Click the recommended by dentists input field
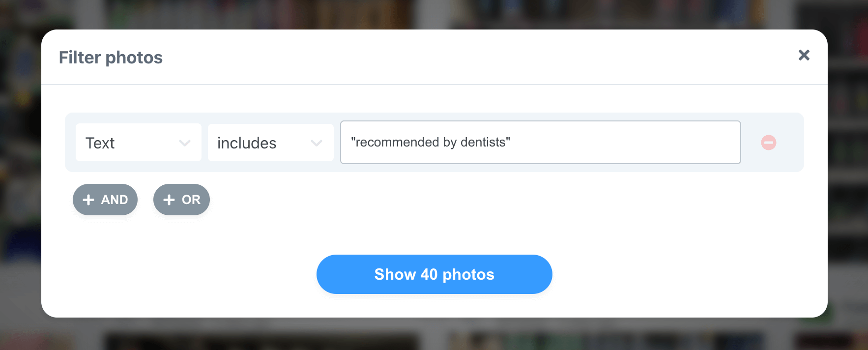 pyautogui.click(x=540, y=142)
